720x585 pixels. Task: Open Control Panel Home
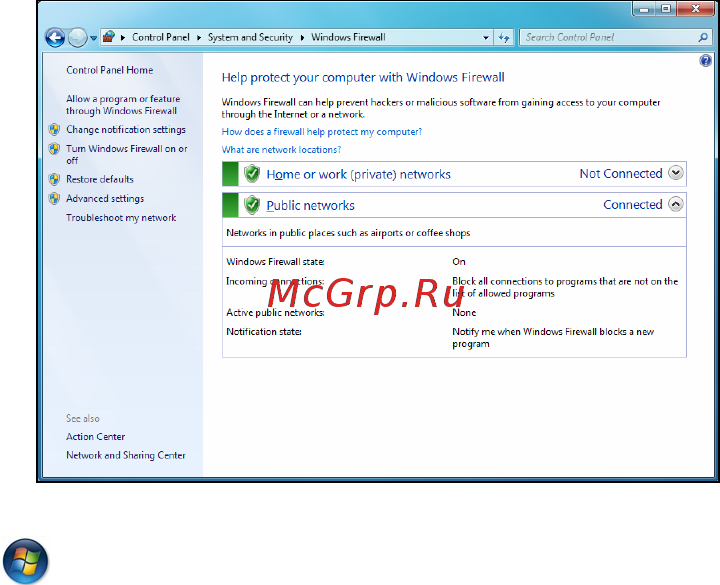click(x=109, y=70)
